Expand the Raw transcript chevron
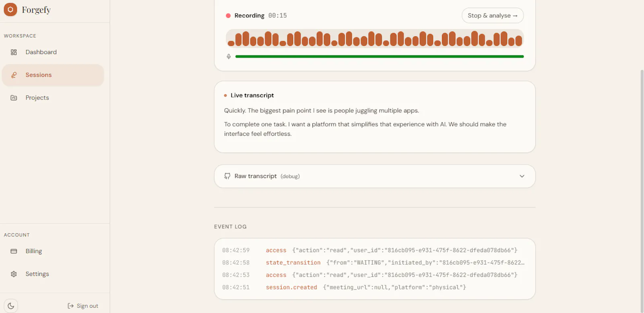The width and height of the screenshot is (644, 313). click(522, 176)
